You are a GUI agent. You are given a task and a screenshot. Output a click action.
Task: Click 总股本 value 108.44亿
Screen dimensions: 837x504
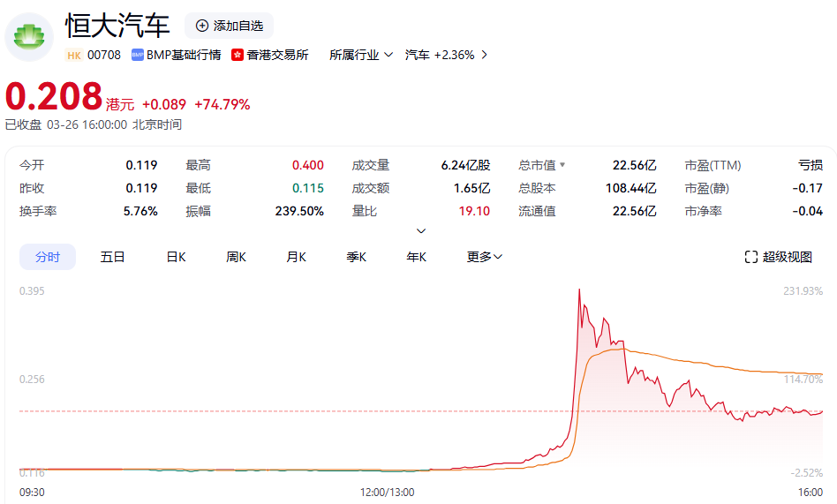click(631, 188)
